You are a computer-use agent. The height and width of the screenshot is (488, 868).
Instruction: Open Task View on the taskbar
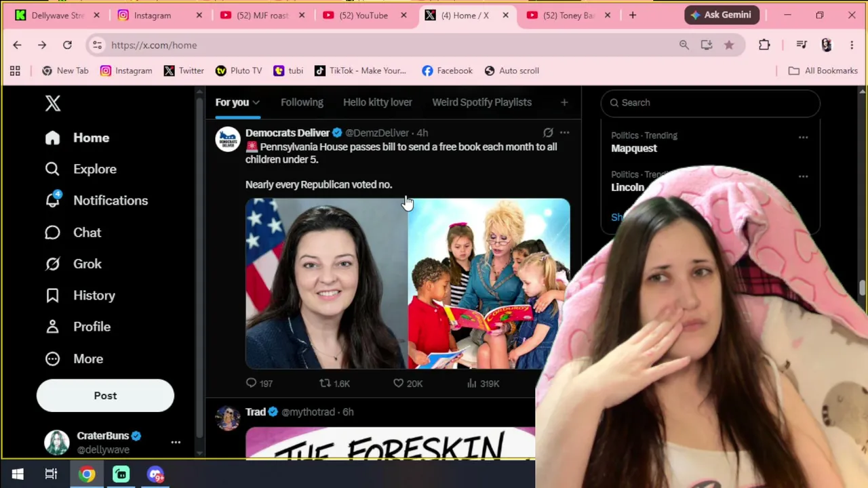pos(51,474)
